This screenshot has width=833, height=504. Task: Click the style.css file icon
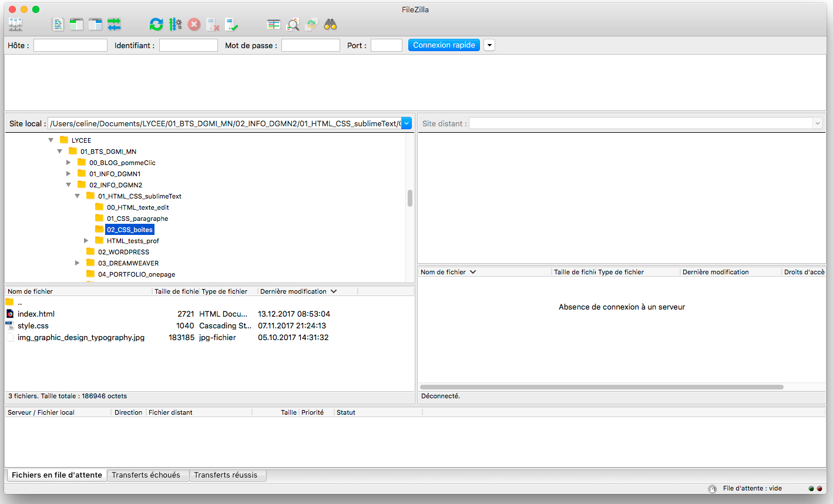(10, 325)
